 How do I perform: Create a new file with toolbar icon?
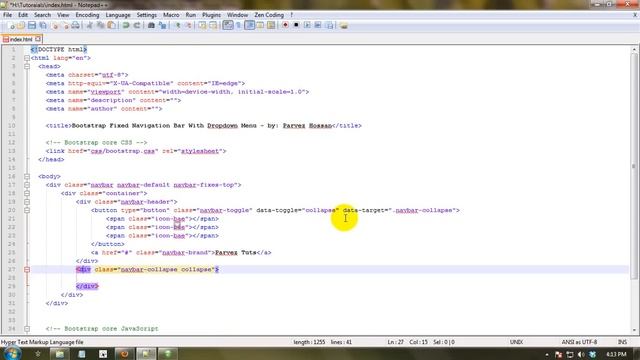coord(11,25)
